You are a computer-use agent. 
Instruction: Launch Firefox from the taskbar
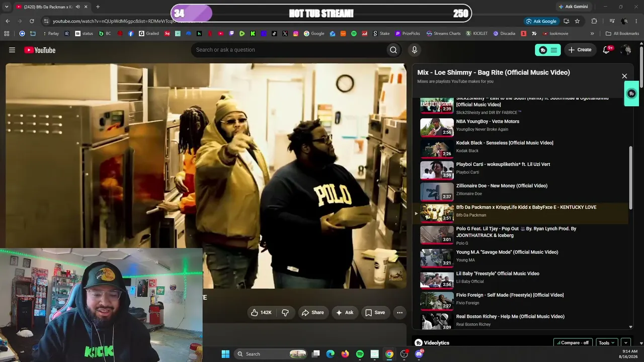tap(345, 354)
